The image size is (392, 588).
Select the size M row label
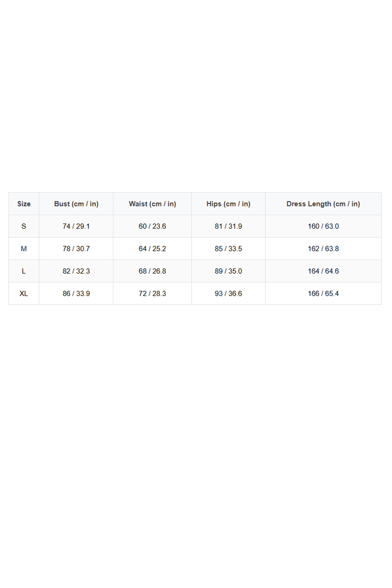pos(24,249)
